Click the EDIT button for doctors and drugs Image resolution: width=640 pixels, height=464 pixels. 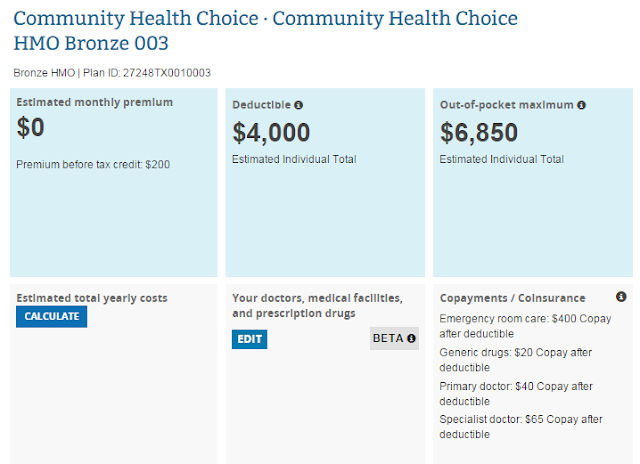pyautogui.click(x=250, y=339)
